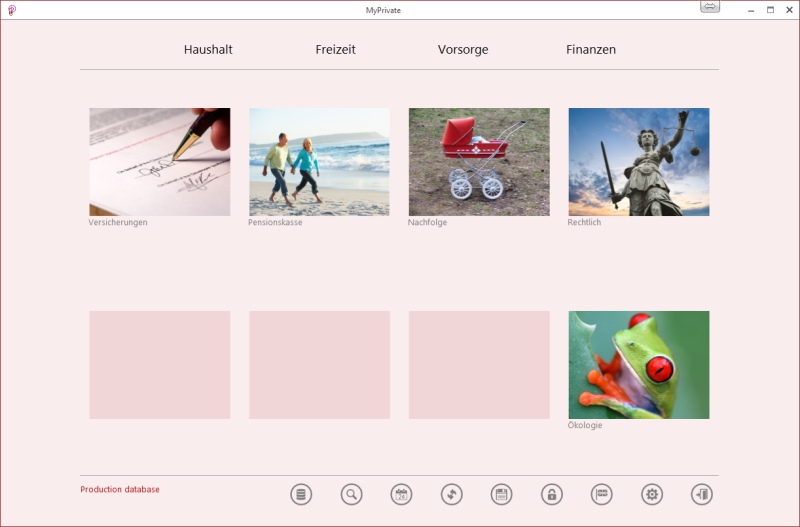
Task: Switch to the Haushalt tab
Action: (208, 49)
